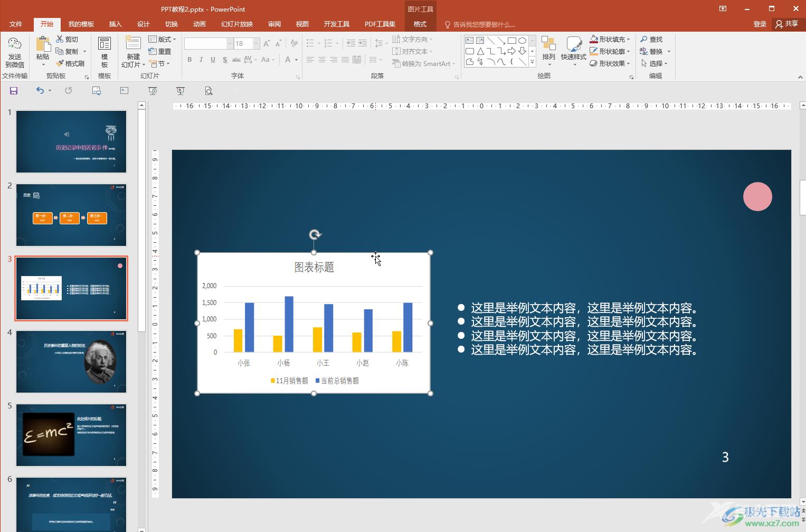Open the Shape Effects dropdown
The height and width of the screenshot is (532, 806).
[x=610, y=64]
